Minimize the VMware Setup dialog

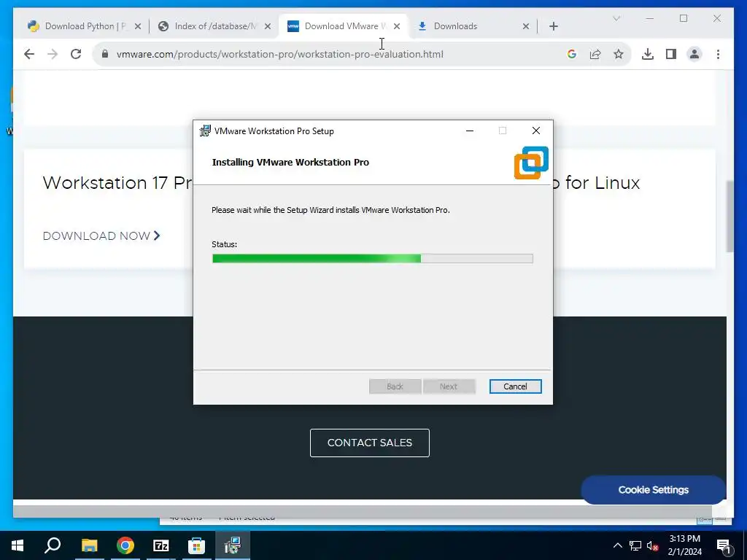pyautogui.click(x=470, y=131)
